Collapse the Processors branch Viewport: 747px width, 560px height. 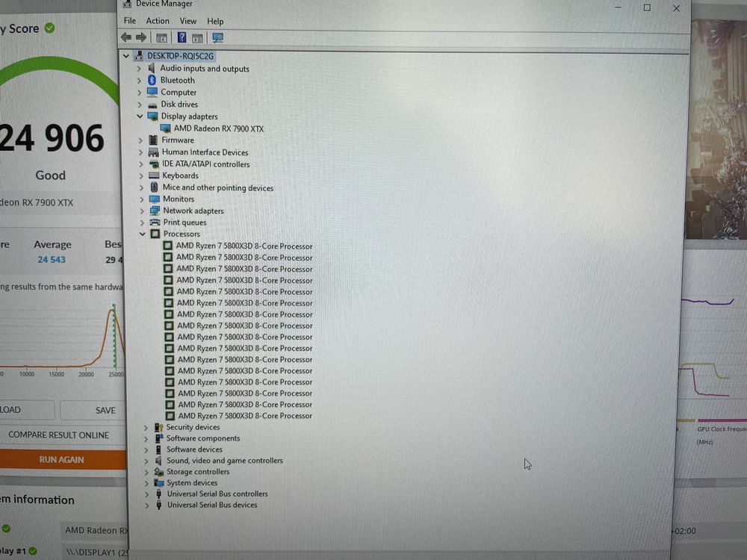(143, 234)
